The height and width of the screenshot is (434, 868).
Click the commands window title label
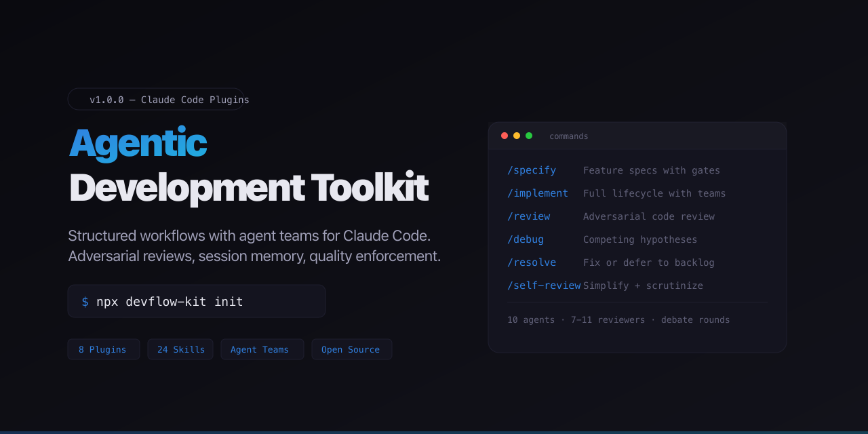tap(568, 136)
